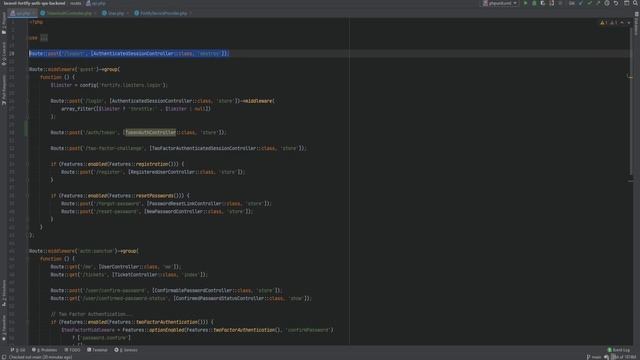640x360 pixels.
Task: Open the Commit tool window sidebar button
Action: coord(4,53)
